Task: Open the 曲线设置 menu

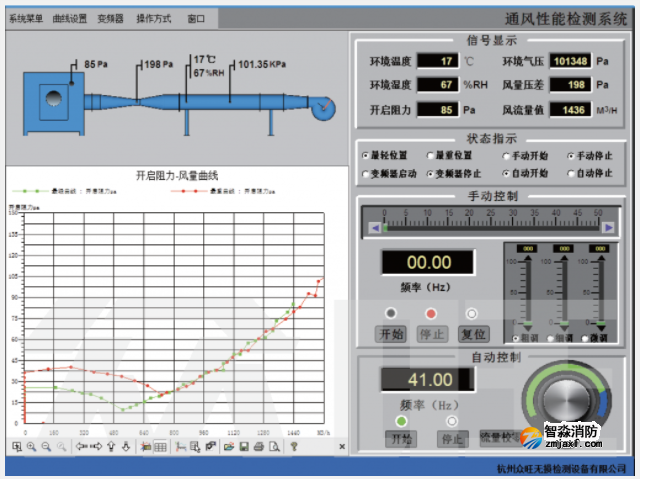Action: coord(70,18)
